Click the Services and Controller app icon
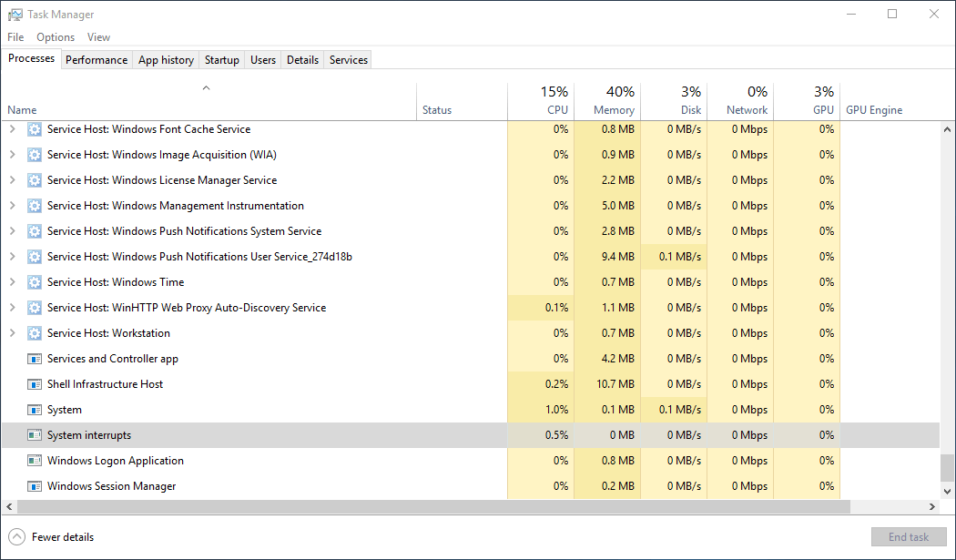Image resolution: width=956 pixels, height=560 pixels. coord(35,359)
